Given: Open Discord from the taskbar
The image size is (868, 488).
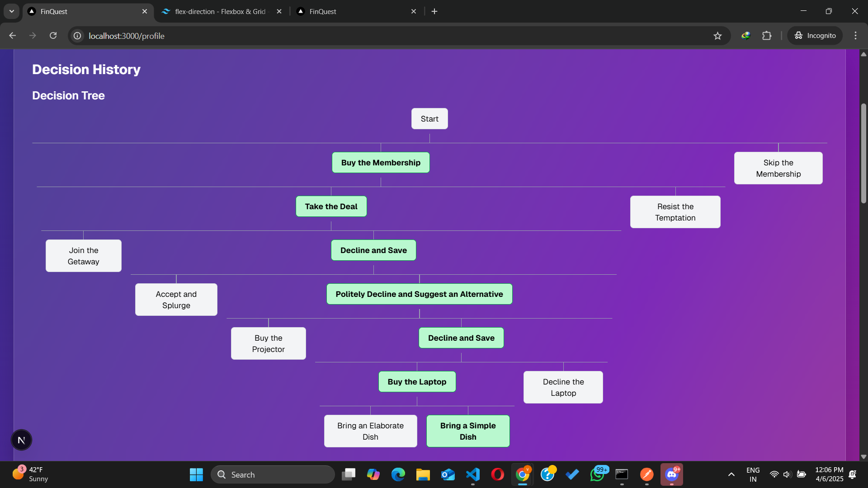Looking at the screenshot, I should pos(672,474).
